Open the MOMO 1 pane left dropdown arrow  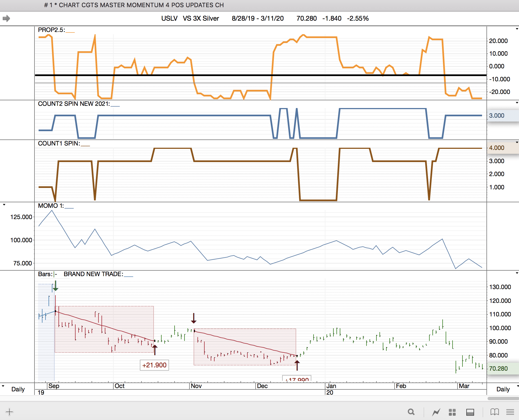4,205
